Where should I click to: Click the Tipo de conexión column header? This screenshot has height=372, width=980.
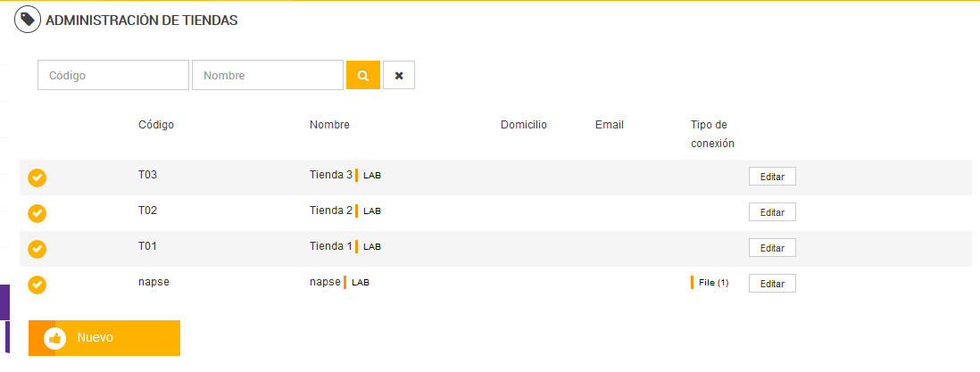point(711,134)
